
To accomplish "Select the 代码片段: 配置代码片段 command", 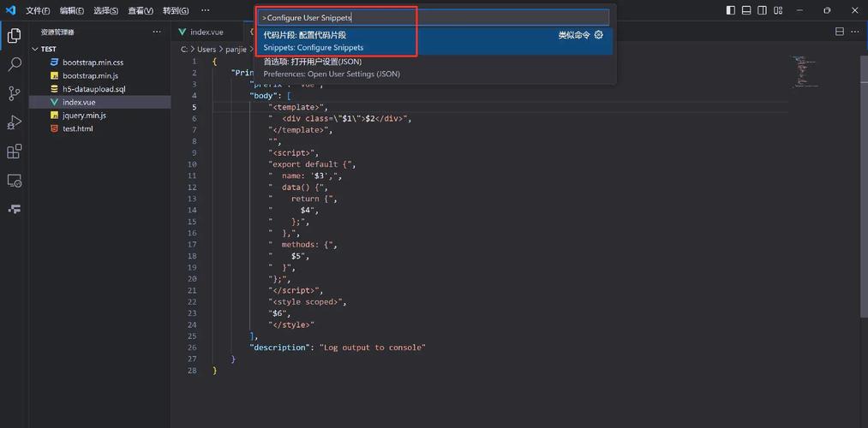I will [434, 41].
